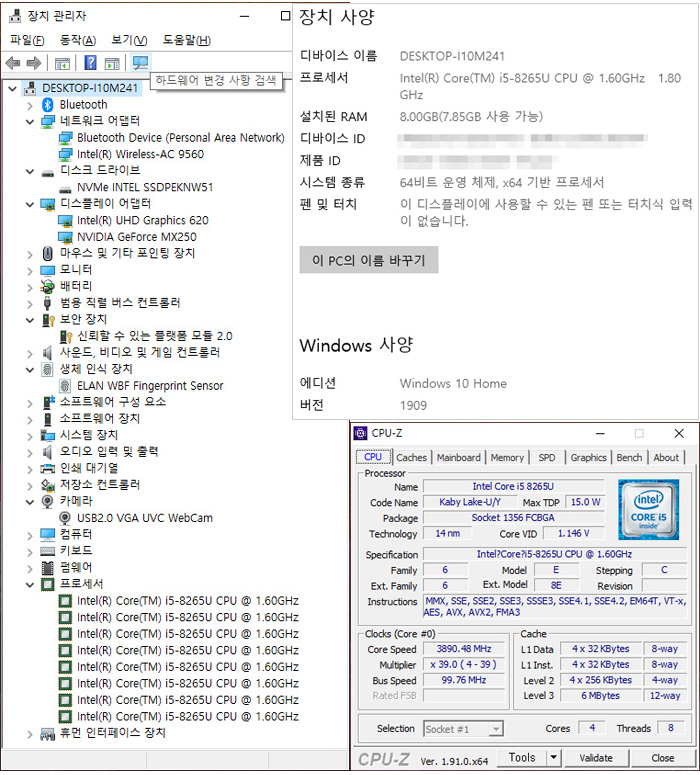Screen dimensions: 700x775
Task: Switch to the Bench tab in CPU-Z
Action: coord(629,458)
